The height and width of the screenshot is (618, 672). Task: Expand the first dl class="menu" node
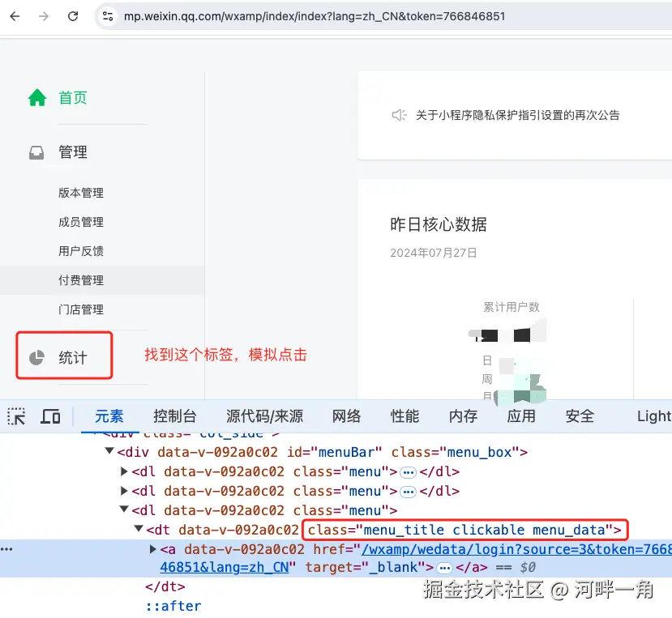click(124, 471)
